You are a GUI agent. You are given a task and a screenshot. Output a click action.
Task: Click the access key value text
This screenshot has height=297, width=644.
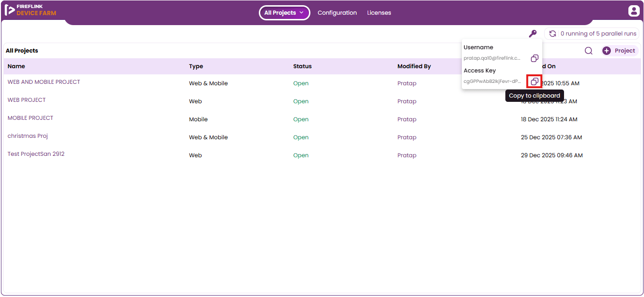[x=492, y=81]
